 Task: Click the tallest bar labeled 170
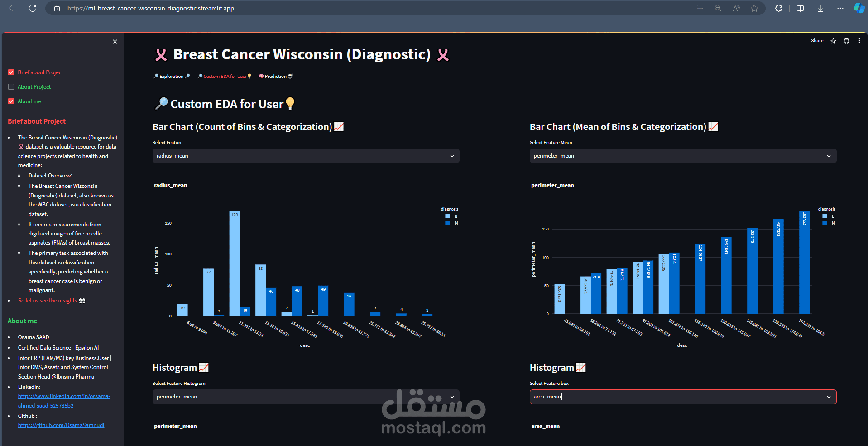(235, 263)
